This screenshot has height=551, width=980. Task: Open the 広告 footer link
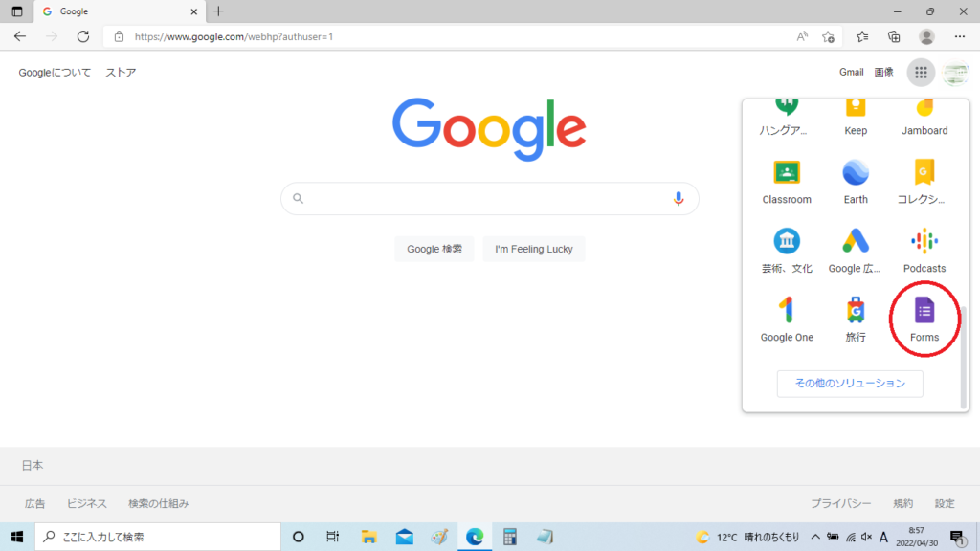35,503
